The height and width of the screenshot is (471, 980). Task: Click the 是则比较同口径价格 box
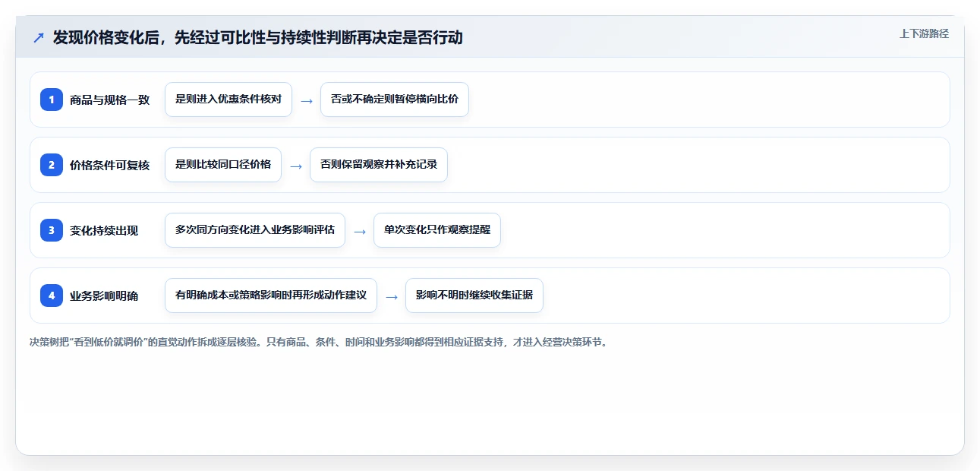pos(223,165)
